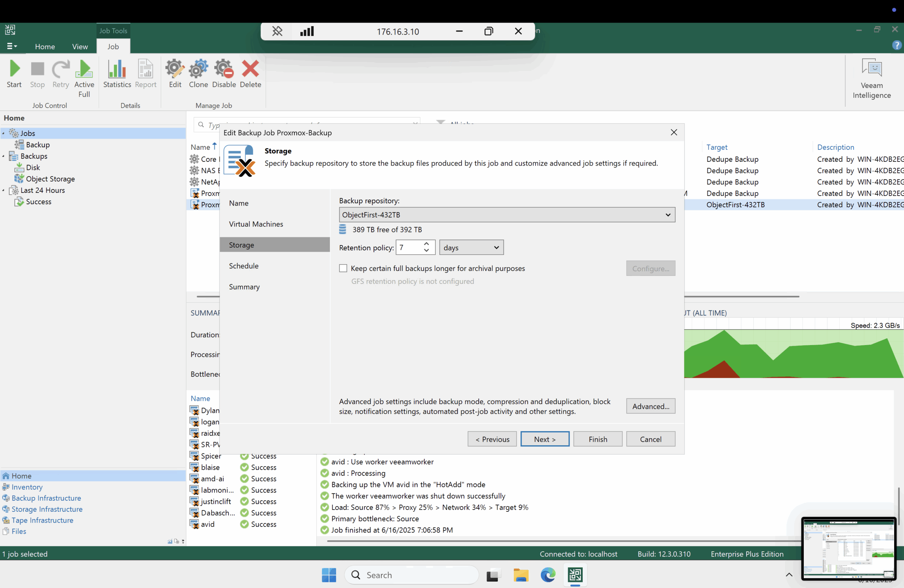The width and height of the screenshot is (904, 588).
Task: Open Tape Infrastructure view
Action: [x=42, y=520]
